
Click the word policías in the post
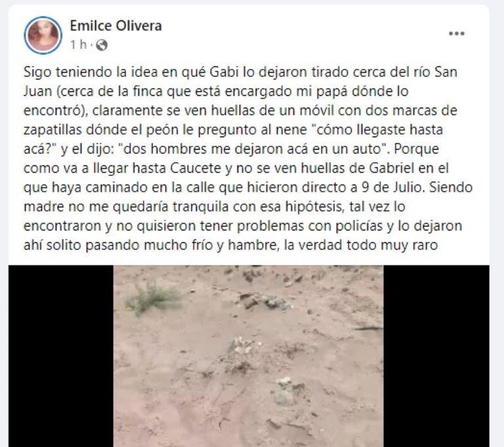(359, 226)
